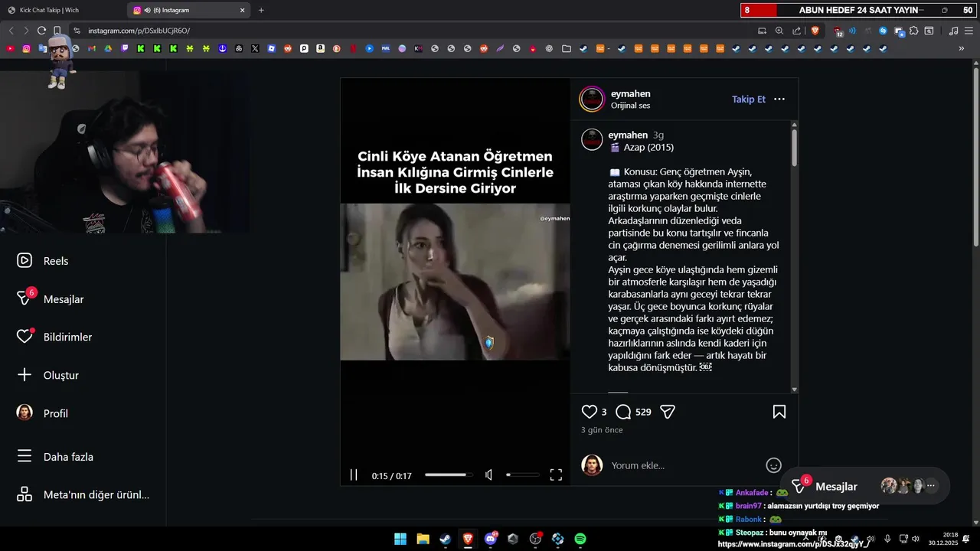Open the Brave Shields lion icon
This screenshot has width=980, height=551.
(x=815, y=31)
